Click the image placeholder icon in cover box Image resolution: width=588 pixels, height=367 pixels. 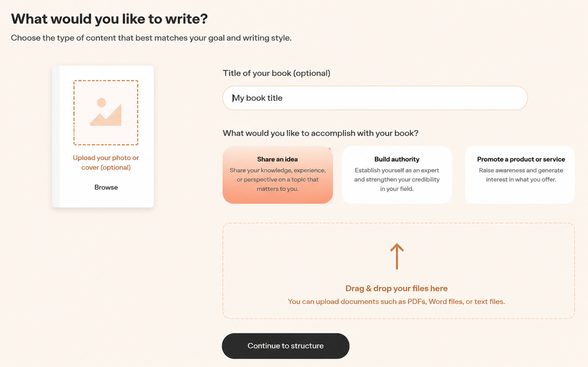coord(106,112)
